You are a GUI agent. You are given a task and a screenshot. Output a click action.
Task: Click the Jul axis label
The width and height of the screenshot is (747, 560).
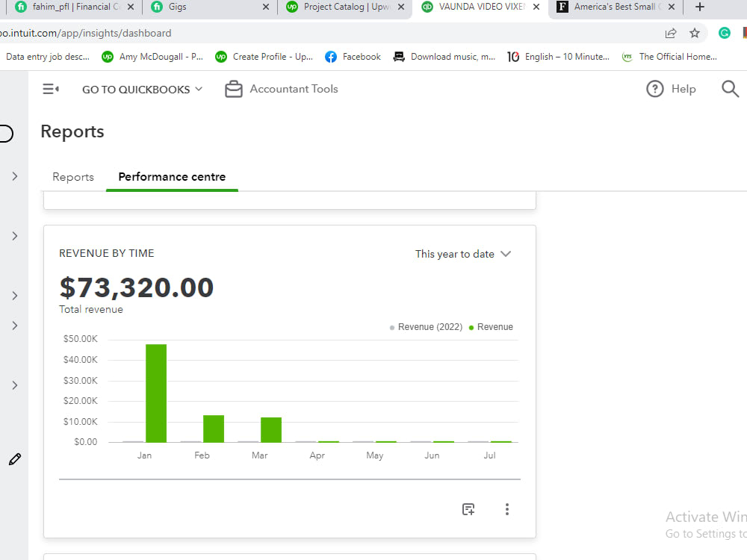click(490, 455)
